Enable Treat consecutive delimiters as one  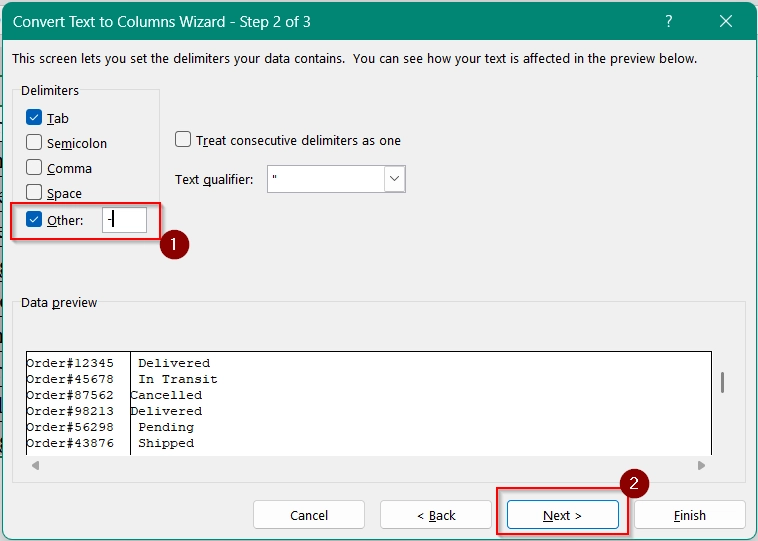[183, 140]
